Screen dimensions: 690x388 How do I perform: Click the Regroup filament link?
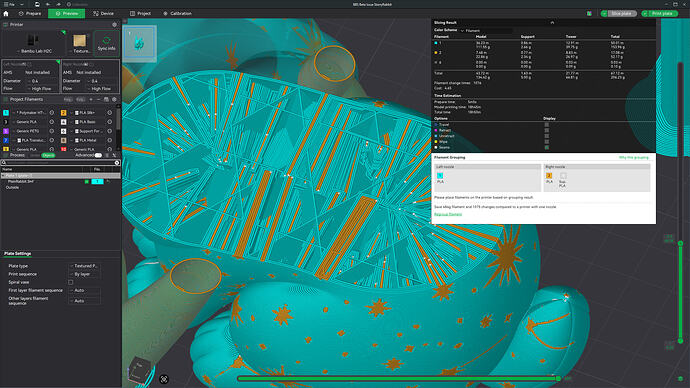[448, 214]
